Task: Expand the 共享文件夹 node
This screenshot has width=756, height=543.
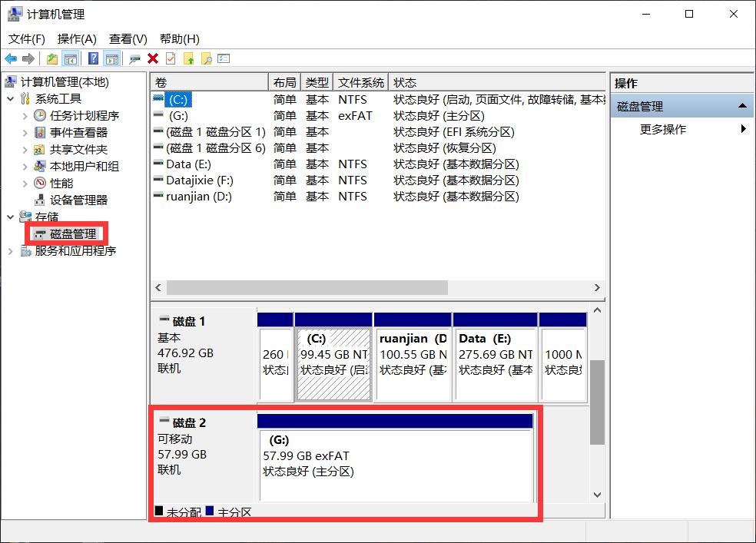Action: (25, 149)
